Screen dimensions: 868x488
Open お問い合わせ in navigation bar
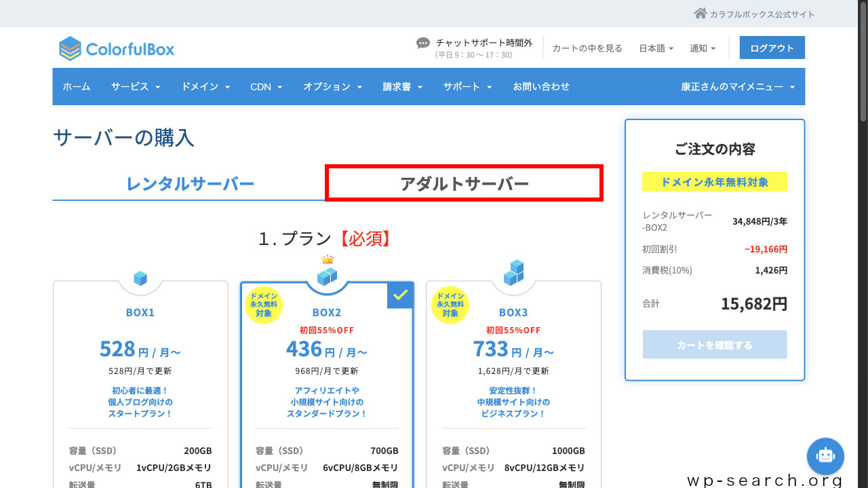click(x=541, y=86)
